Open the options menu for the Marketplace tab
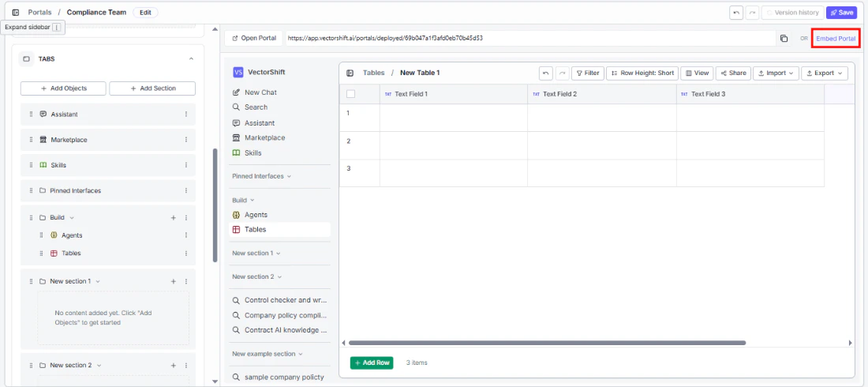 pyautogui.click(x=186, y=140)
